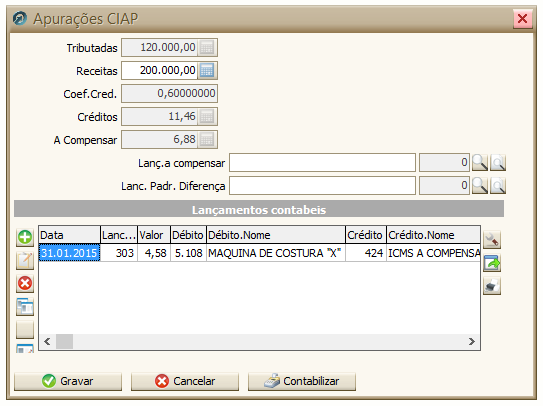Sort by the Valor column header
The height and width of the screenshot is (406, 543).
tap(154, 235)
